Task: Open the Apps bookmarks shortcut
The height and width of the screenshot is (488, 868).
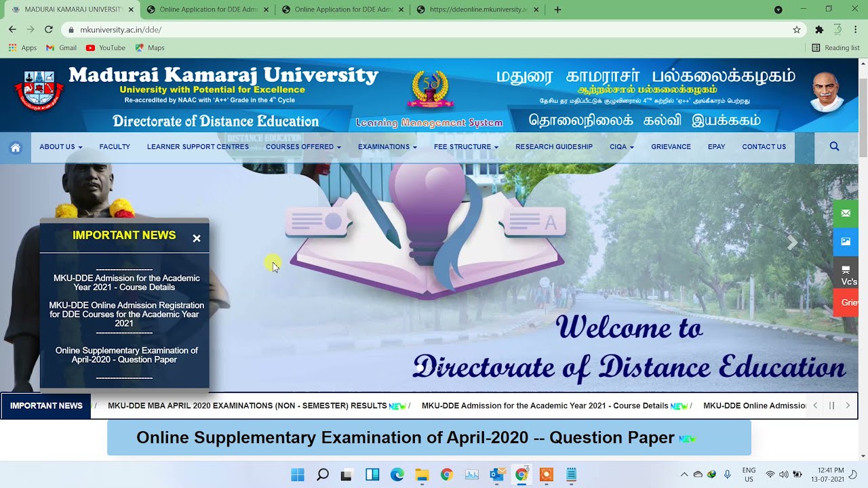Action: click(x=22, y=47)
